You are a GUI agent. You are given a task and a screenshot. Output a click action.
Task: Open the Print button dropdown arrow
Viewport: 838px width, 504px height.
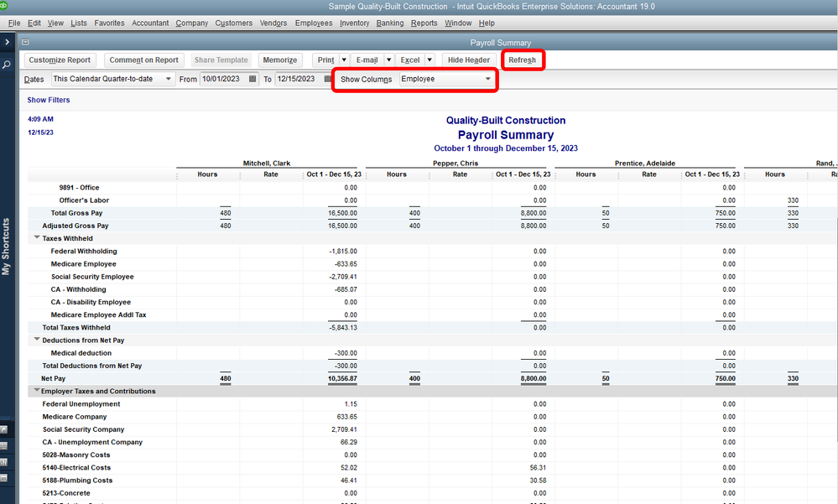[x=344, y=60]
